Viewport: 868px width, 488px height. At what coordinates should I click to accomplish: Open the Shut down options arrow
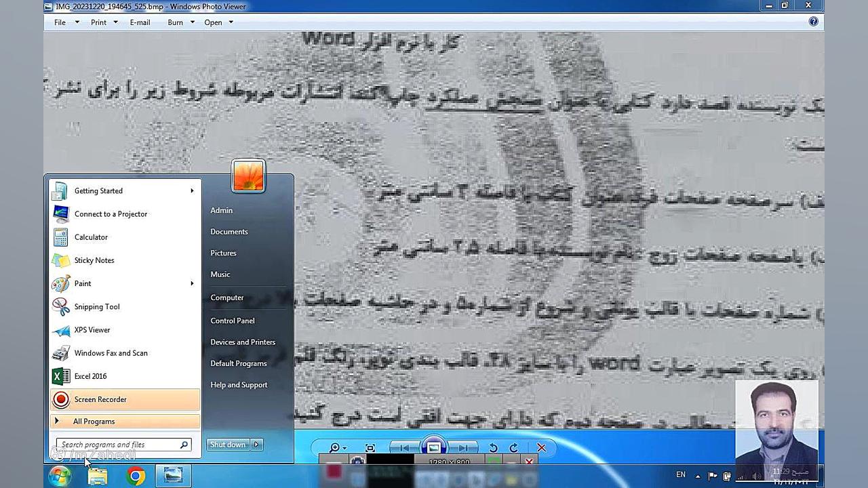[x=256, y=445]
